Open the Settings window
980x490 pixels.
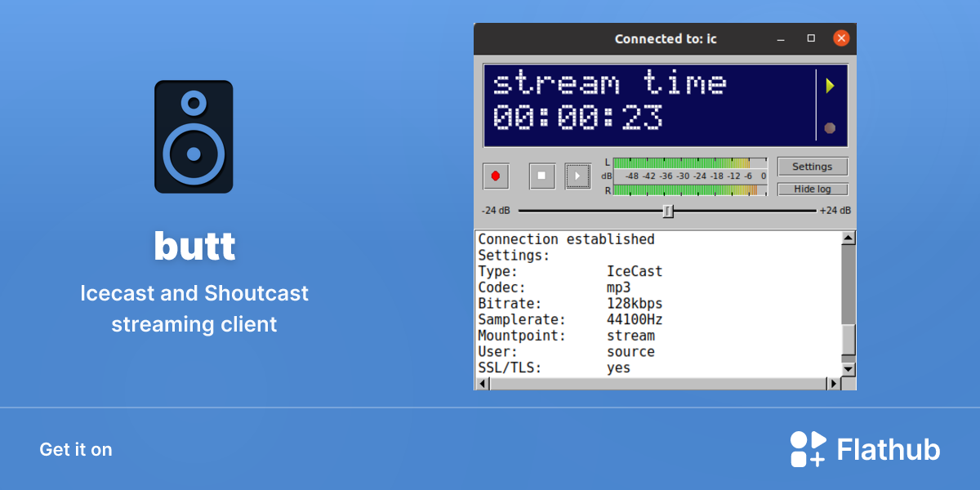point(813,167)
